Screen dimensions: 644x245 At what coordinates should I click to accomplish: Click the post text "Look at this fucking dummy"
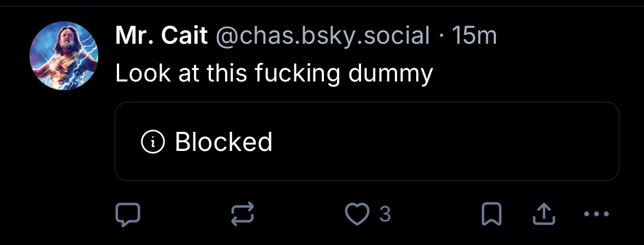(x=274, y=73)
